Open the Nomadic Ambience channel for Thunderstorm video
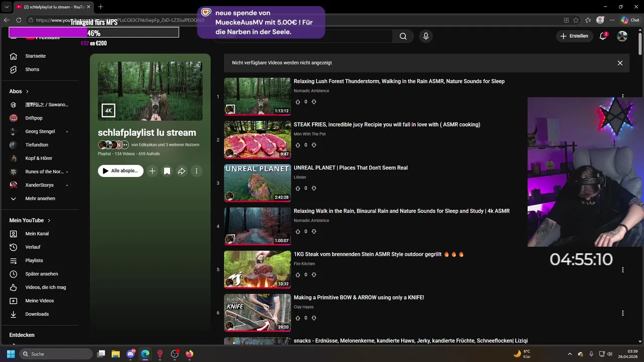The image size is (644, 362). [311, 91]
